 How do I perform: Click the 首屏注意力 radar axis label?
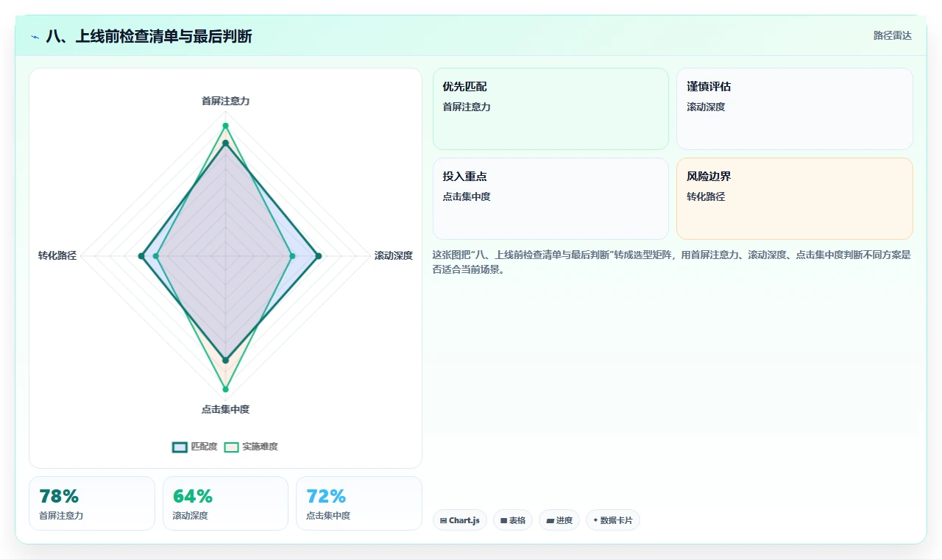click(x=225, y=101)
